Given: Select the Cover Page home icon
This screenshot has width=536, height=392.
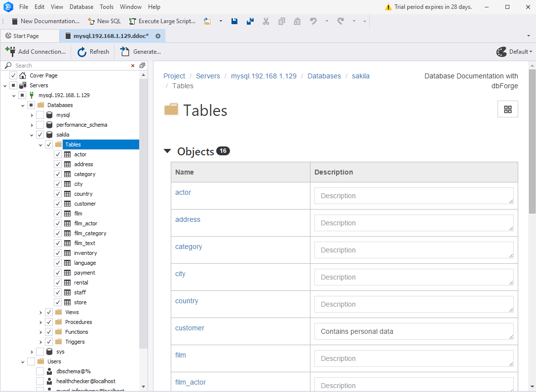Looking at the screenshot, I should tap(23, 75).
